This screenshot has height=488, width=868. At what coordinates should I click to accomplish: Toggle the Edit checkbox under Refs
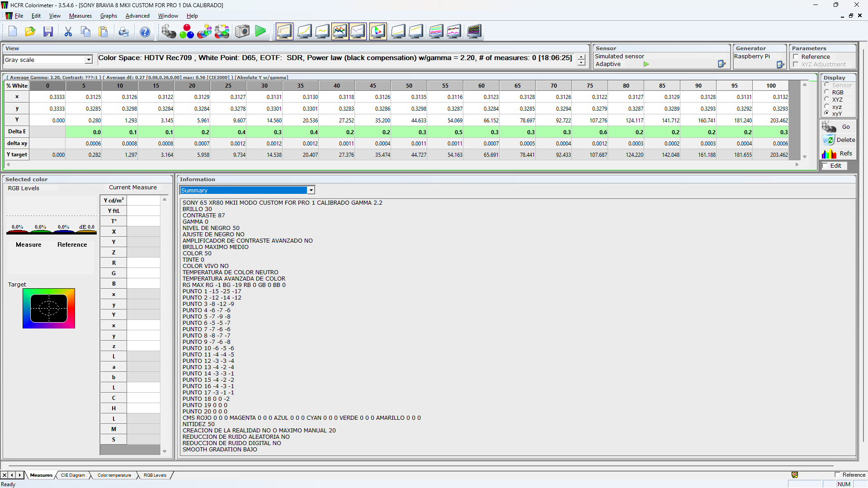point(825,166)
